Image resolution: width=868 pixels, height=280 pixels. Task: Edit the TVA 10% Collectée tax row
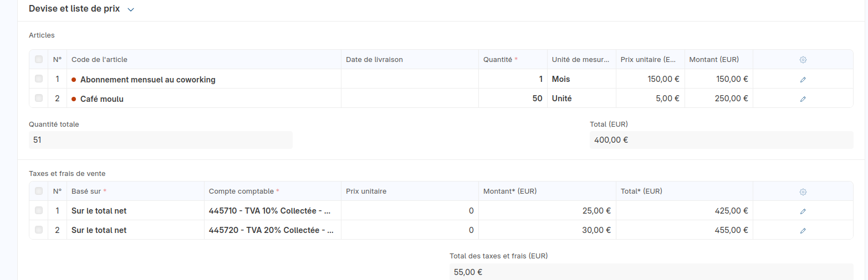click(x=803, y=211)
